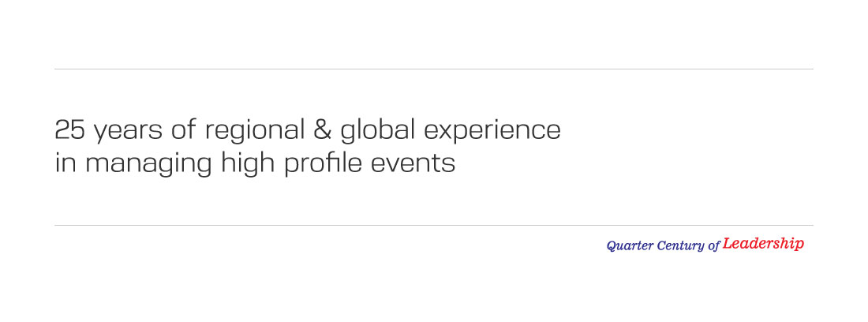Select the word global

tap(377, 132)
